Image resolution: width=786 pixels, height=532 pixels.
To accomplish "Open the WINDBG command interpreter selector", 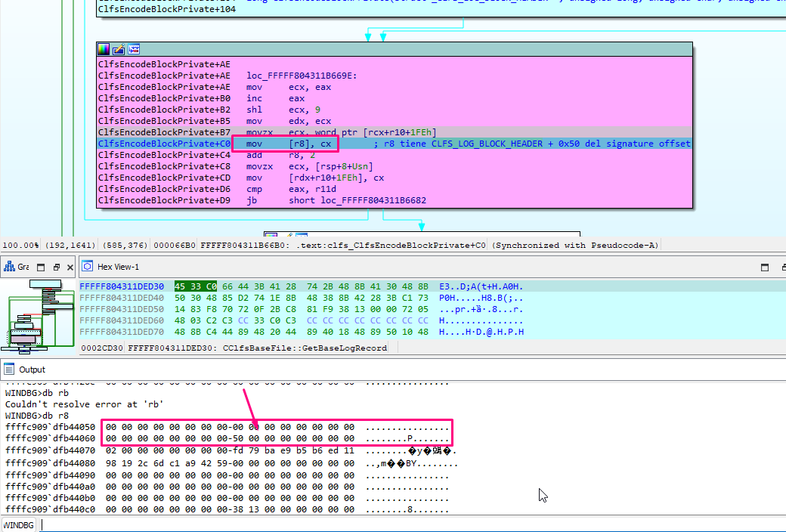I will click(19, 525).
